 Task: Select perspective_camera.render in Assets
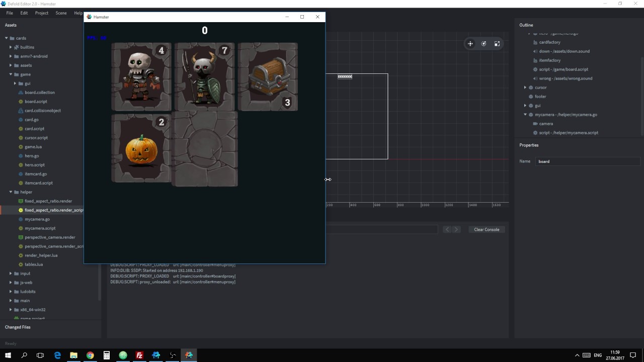(50, 237)
